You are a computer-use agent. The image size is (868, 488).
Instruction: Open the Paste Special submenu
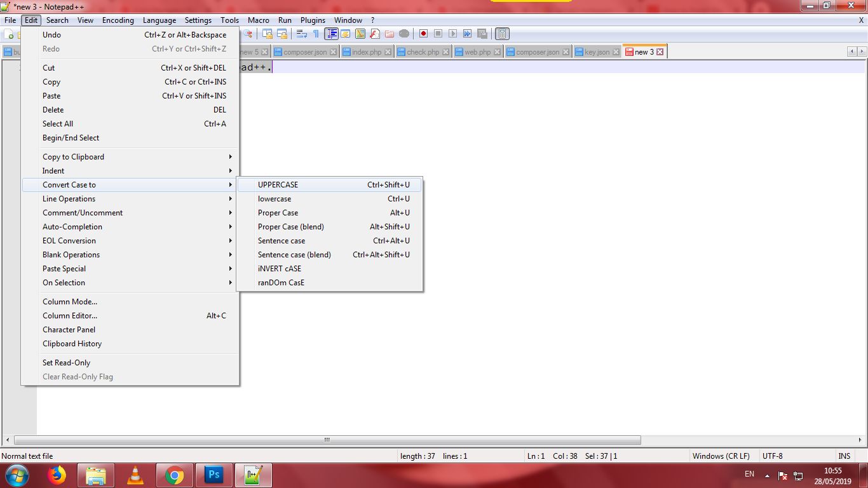[x=64, y=268]
